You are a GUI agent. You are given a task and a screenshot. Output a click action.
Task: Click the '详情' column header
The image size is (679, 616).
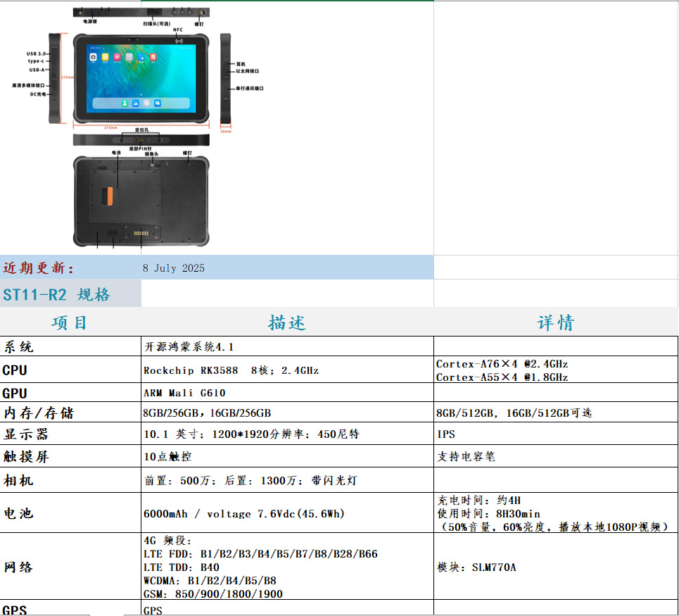tap(556, 322)
